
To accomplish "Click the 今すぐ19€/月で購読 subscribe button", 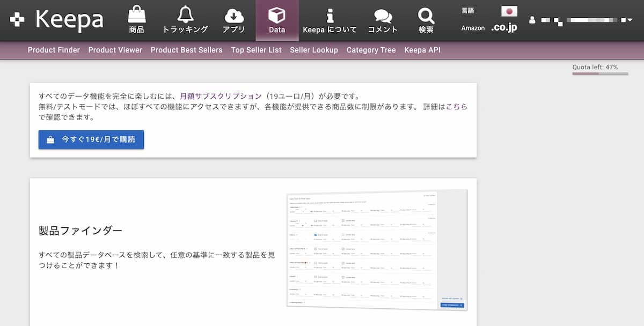I will click(91, 139).
